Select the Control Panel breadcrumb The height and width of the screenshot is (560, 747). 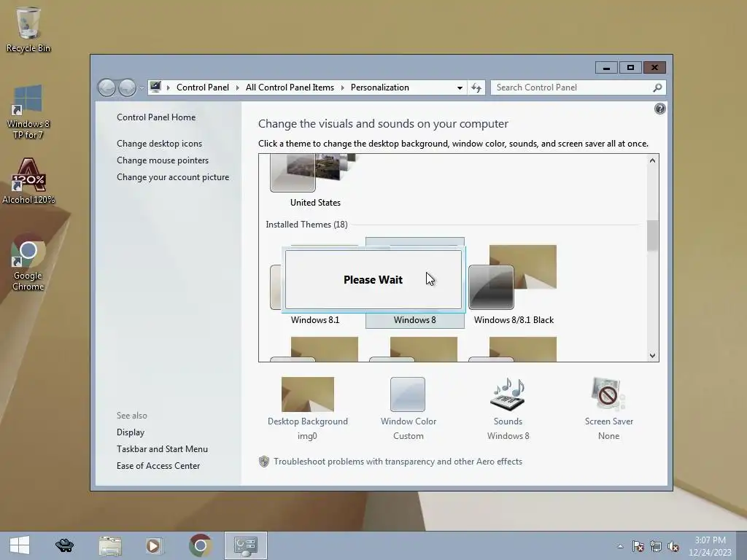pyautogui.click(x=203, y=87)
